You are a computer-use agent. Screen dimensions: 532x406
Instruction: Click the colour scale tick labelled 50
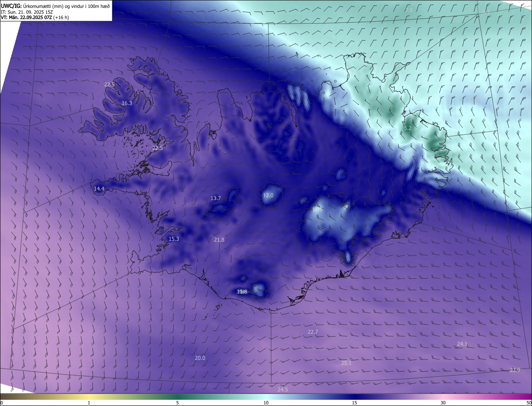[x=529, y=403]
